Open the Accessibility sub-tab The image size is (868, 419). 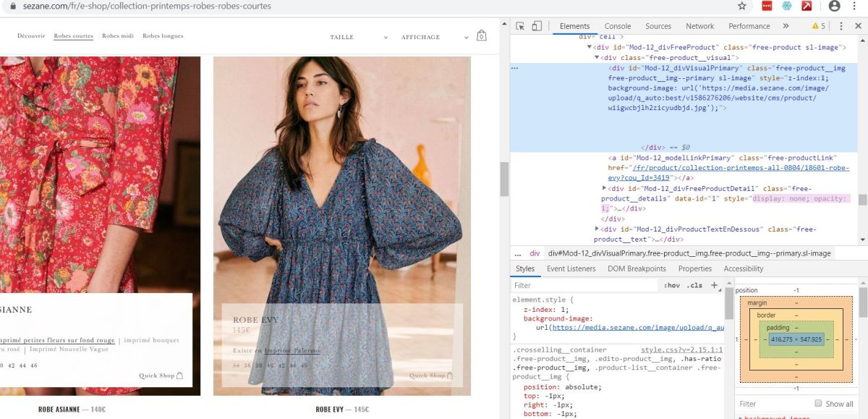(744, 268)
